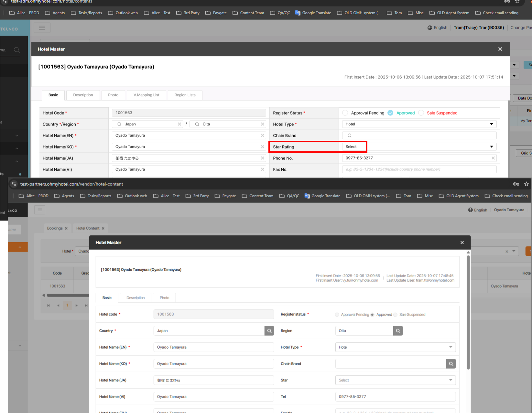The width and height of the screenshot is (532, 413).
Task: Open the Star Rating dropdown
Action: tap(419, 147)
